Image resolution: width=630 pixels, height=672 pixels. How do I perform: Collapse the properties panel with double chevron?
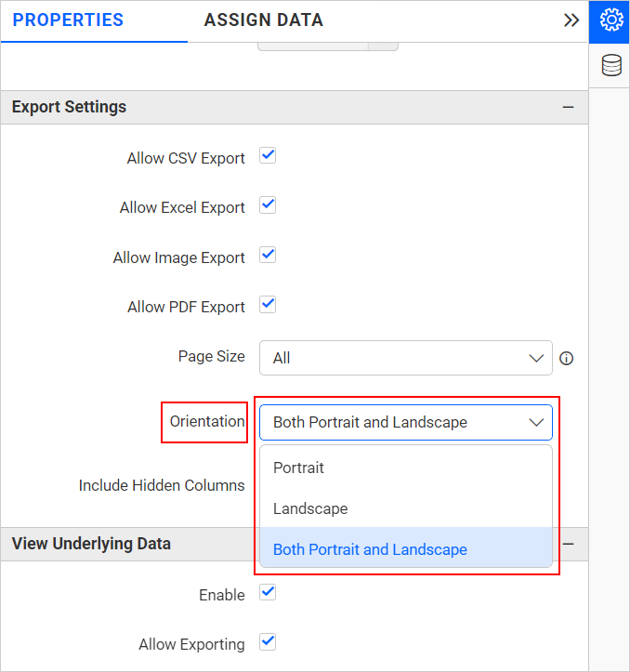pos(571,20)
